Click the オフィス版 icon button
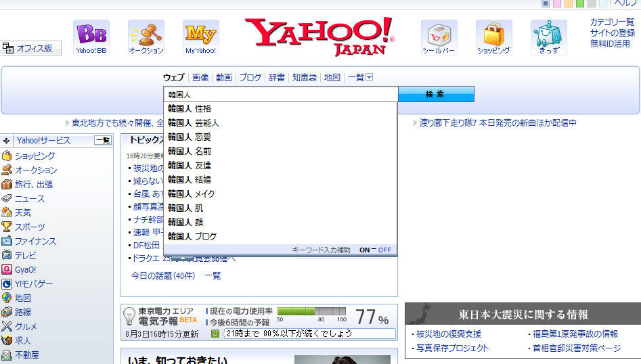This screenshot has height=364, width=641. click(x=30, y=48)
